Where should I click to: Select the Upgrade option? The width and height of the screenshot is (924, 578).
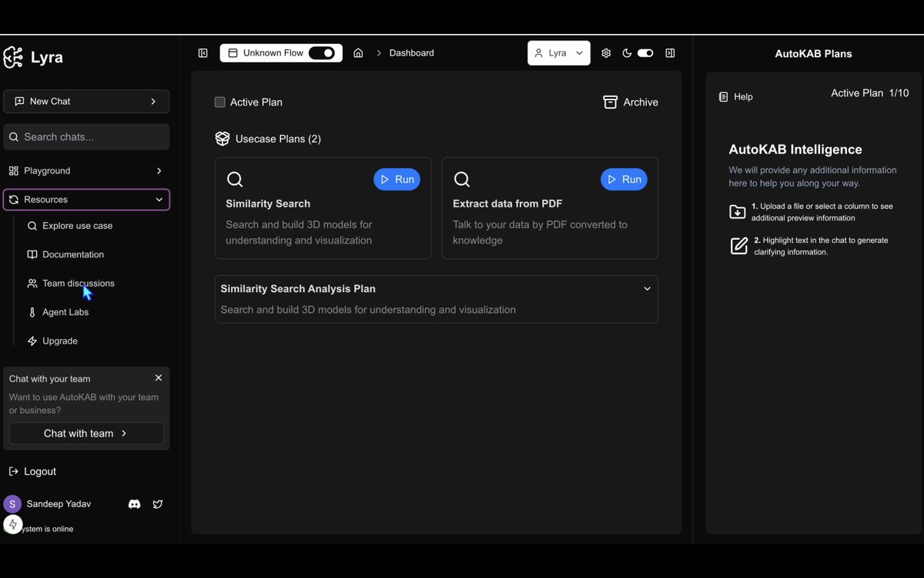pos(60,341)
